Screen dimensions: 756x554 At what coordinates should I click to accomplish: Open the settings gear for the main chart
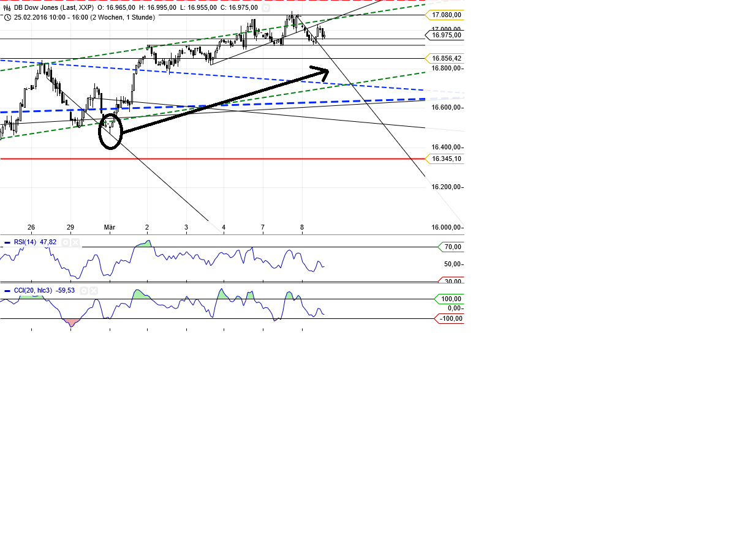coord(265,8)
